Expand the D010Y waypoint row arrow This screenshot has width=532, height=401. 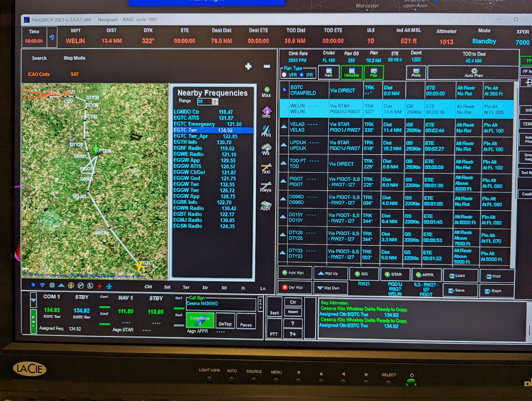[283, 217]
